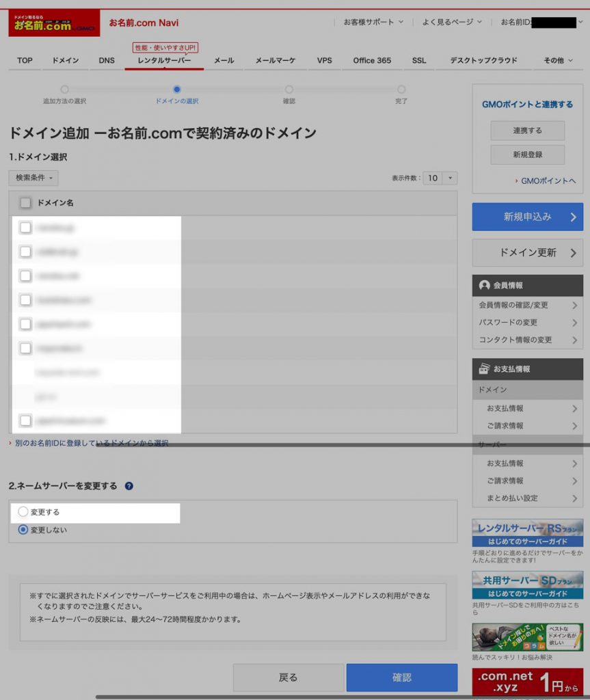Click the 戻る back button

click(288, 677)
